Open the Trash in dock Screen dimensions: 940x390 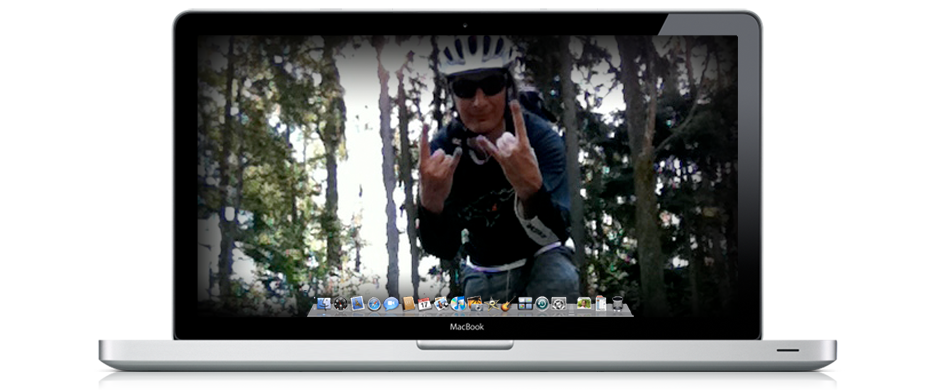[x=617, y=304]
